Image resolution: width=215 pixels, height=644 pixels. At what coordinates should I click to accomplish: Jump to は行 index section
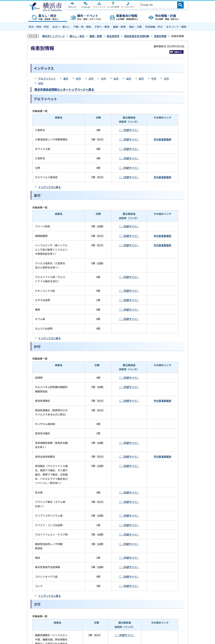[128, 79]
